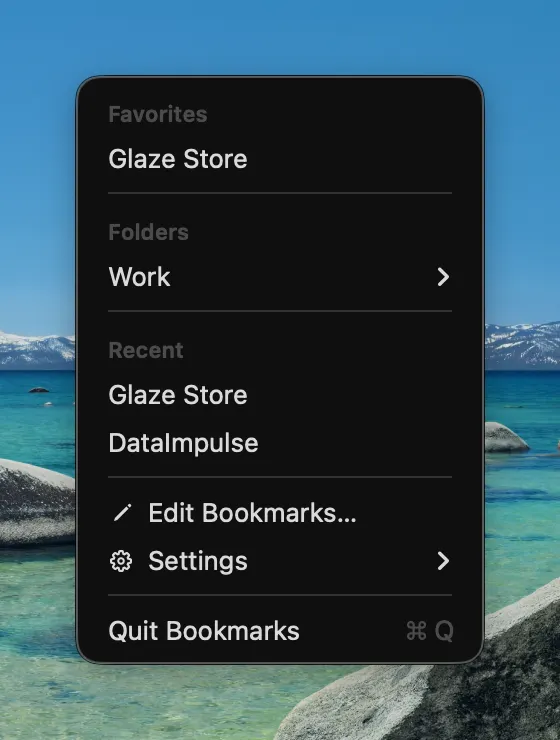Viewport: 560px width, 740px height.
Task: Expand the Settings submenu chevron
Action: pyautogui.click(x=443, y=561)
